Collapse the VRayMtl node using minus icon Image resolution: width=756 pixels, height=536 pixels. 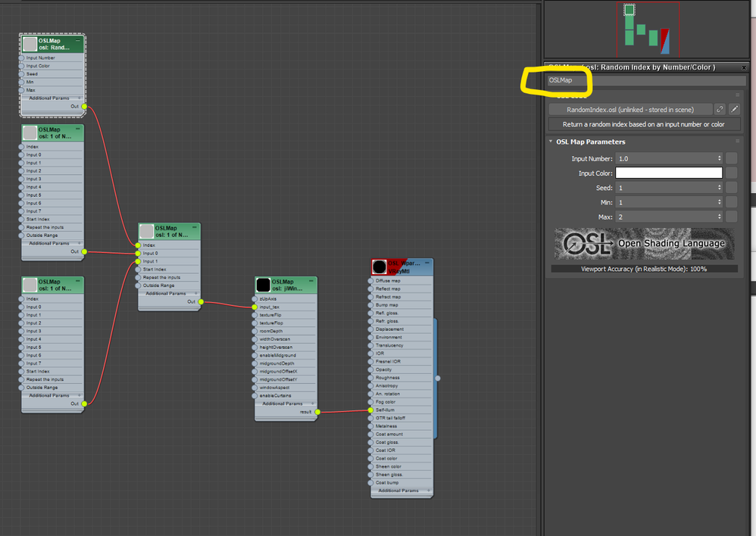426,263
